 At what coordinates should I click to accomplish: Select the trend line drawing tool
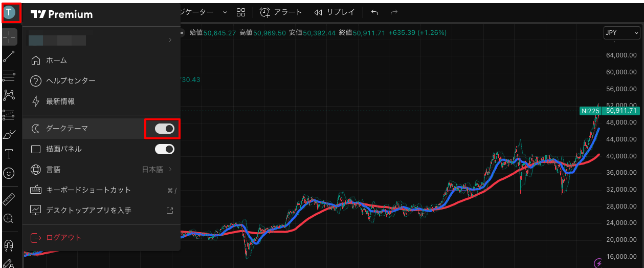tap(9, 56)
